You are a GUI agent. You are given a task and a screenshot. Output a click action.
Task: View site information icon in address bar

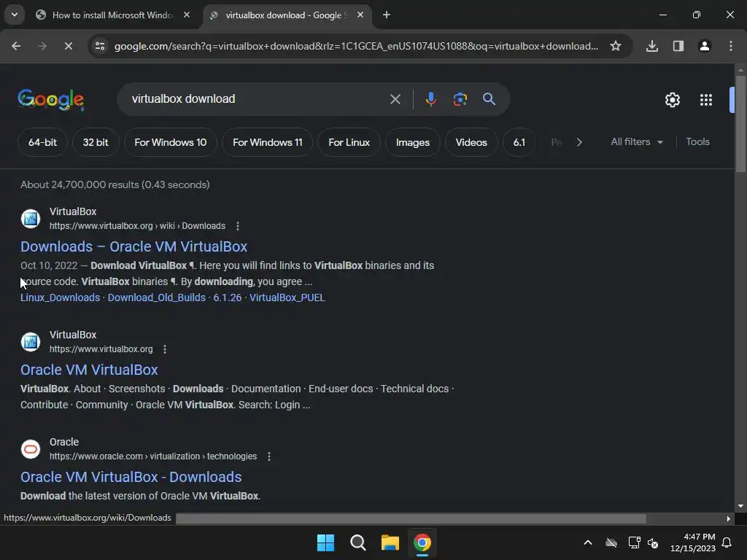tap(100, 46)
